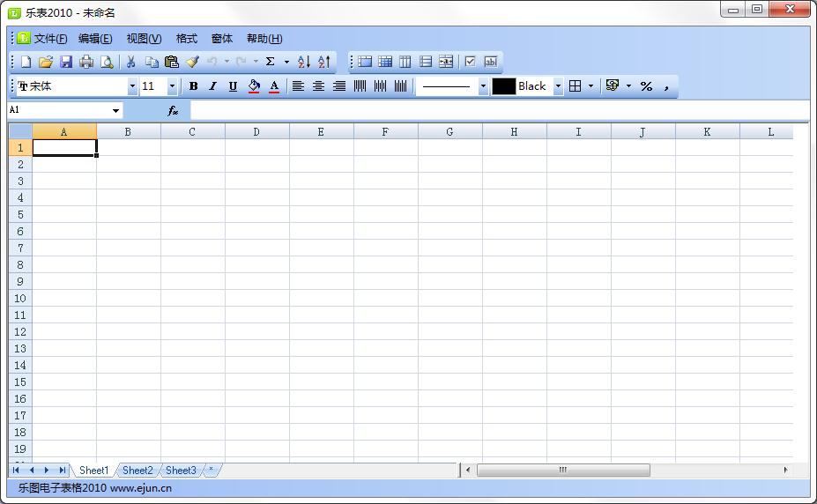Expand the currency format dropdown arrow

click(x=629, y=86)
